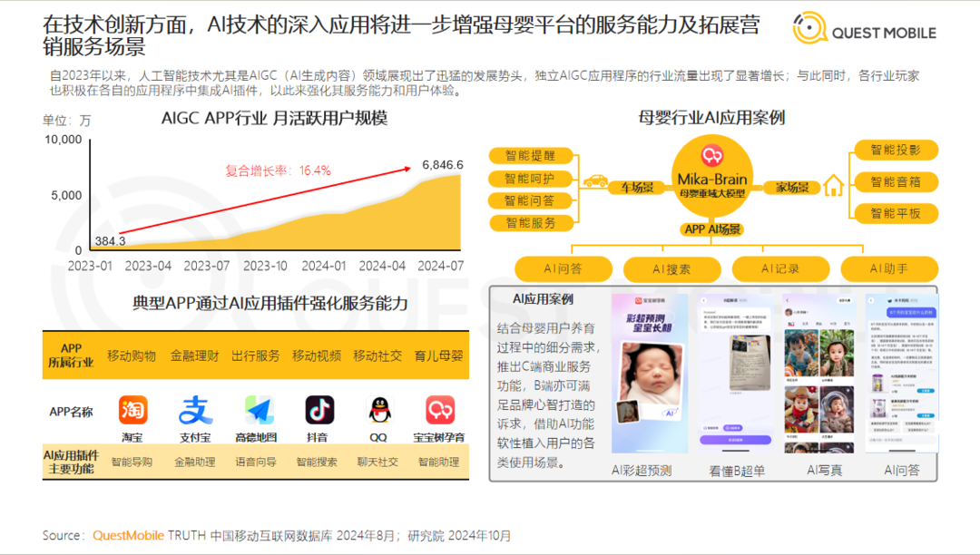Click the 2023-01 axis label
Viewport: 980px width, 555px height.
tap(90, 266)
